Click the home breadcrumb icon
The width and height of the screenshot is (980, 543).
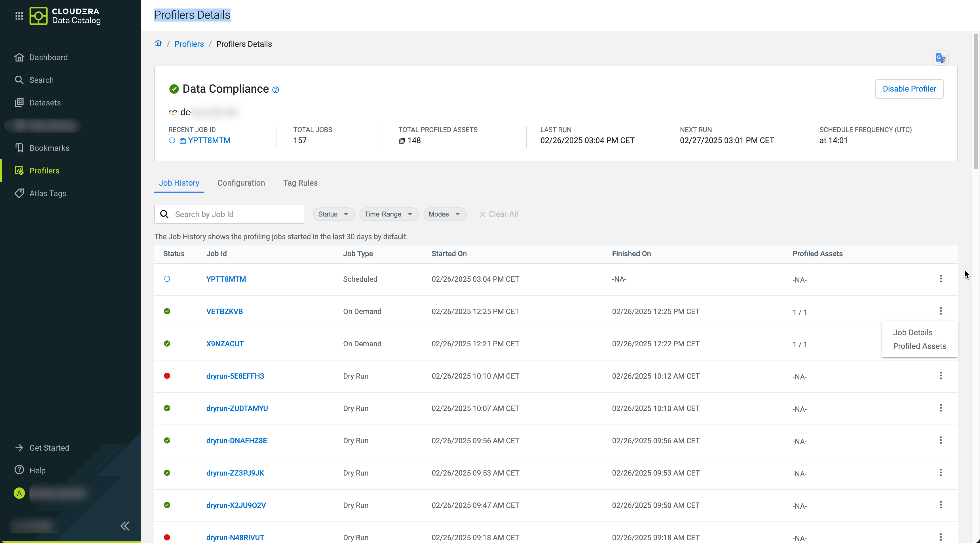pos(158,43)
